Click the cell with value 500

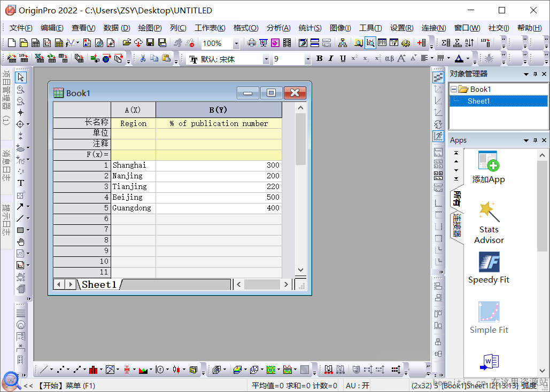pyautogui.click(x=219, y=197)
